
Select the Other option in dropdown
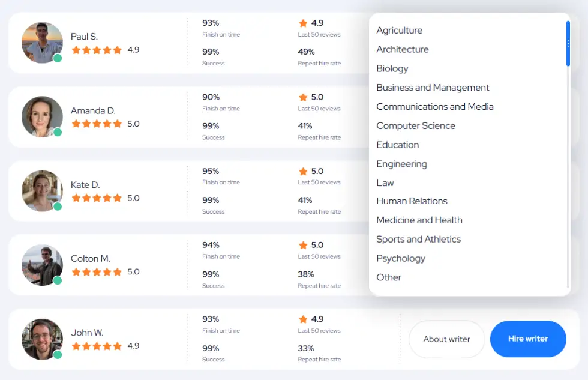[389, 277]
